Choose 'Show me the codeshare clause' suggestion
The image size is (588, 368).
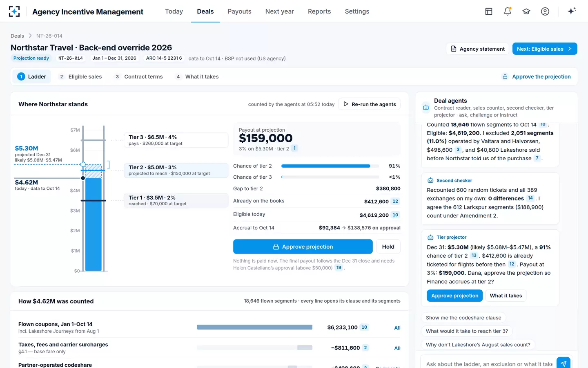[463, 318]
